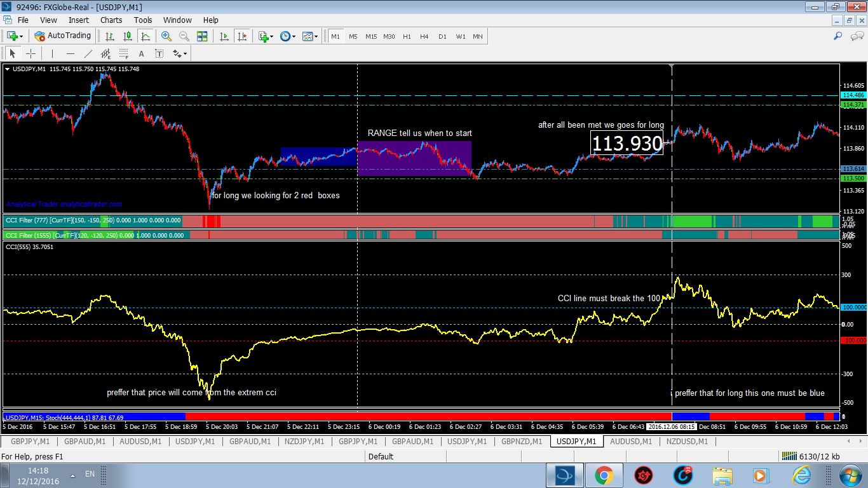Select the crosshair tool
868x488 pixels.
(x=31, y=53)
